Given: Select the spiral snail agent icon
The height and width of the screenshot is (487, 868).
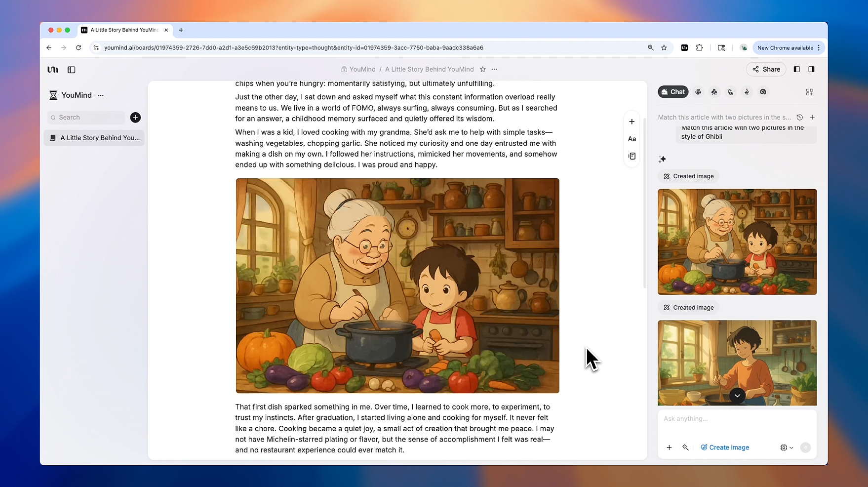Looking at the screenshot, I should point(763,92).
